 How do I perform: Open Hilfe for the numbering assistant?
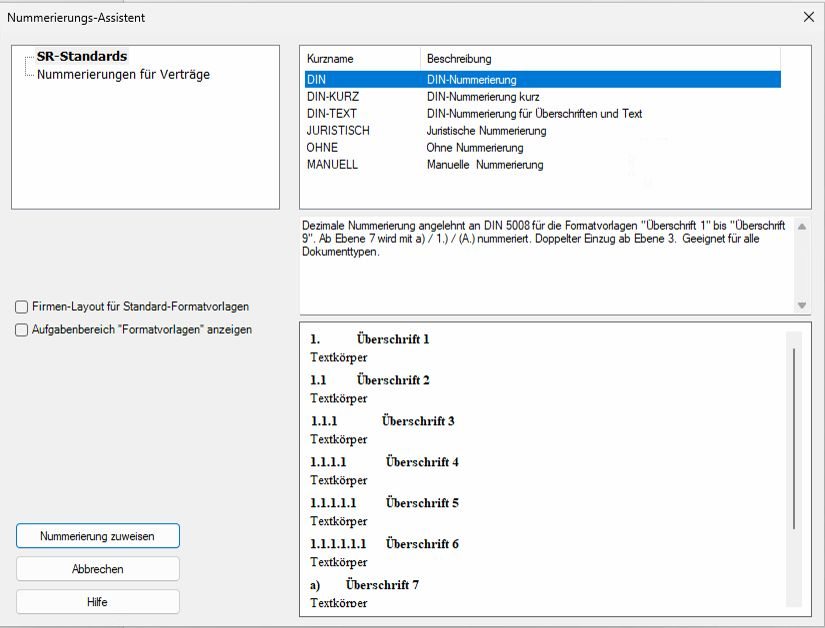[x=97, y=602]
